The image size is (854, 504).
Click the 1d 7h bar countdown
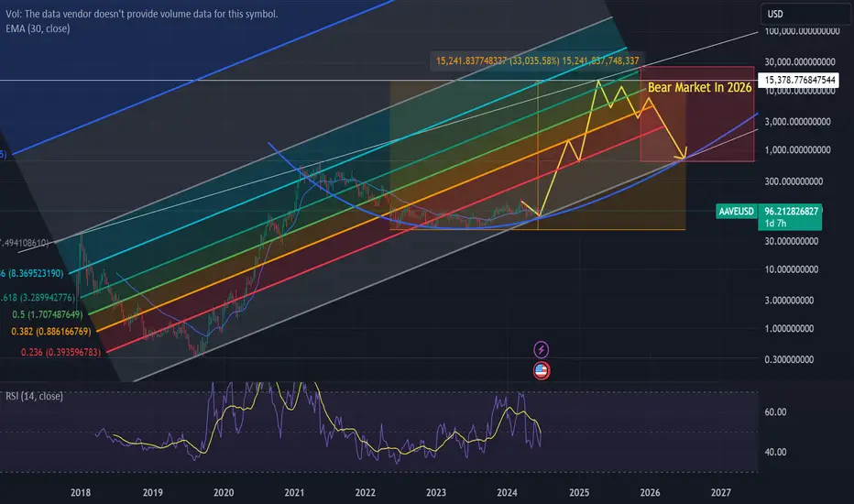pyautogui.click(x=775, y=224)
